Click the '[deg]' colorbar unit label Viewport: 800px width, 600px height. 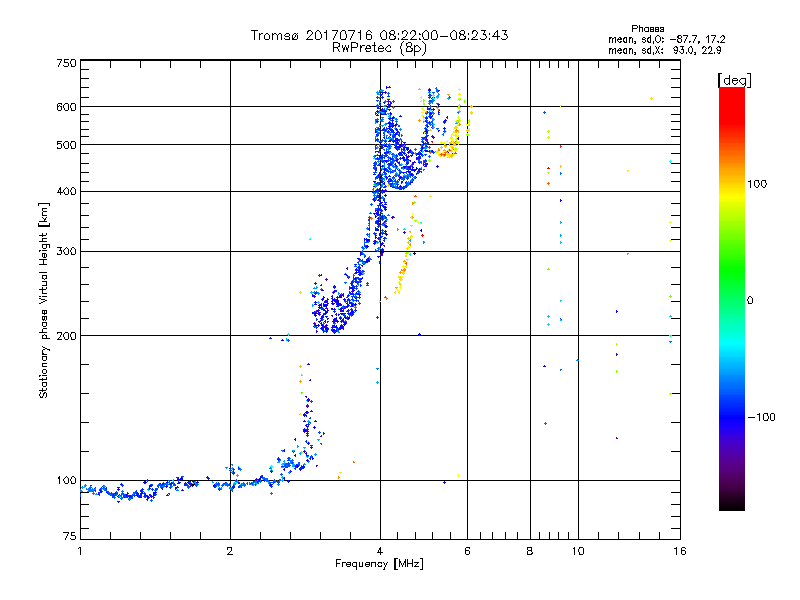pyautogui.click(x=734, y=80)
